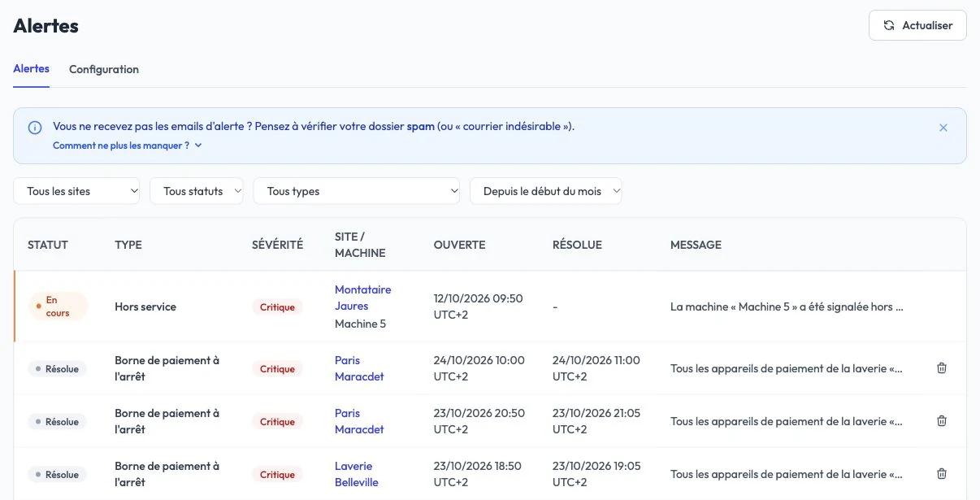The width and height of the screenshot is (980, 500).
Task: Delete the 24/10/2026 10:00 Paris Maracdet alert
Action: [942, 368]
